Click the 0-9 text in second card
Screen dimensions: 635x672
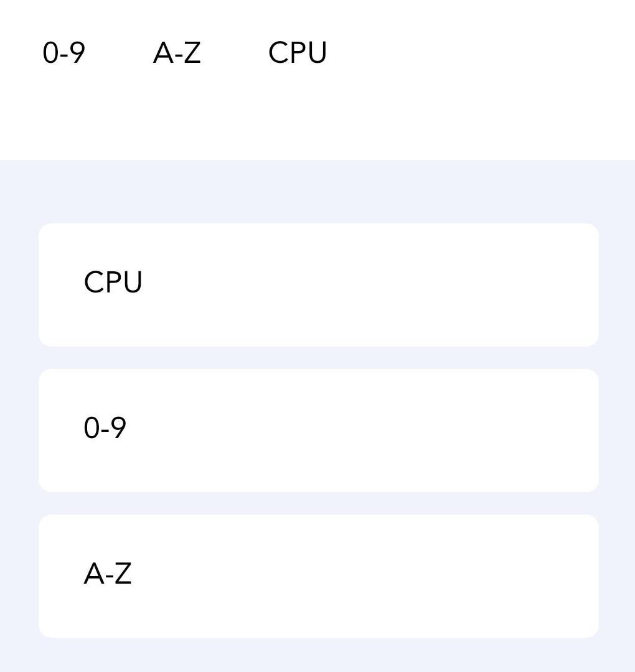(x=105, y=427)
